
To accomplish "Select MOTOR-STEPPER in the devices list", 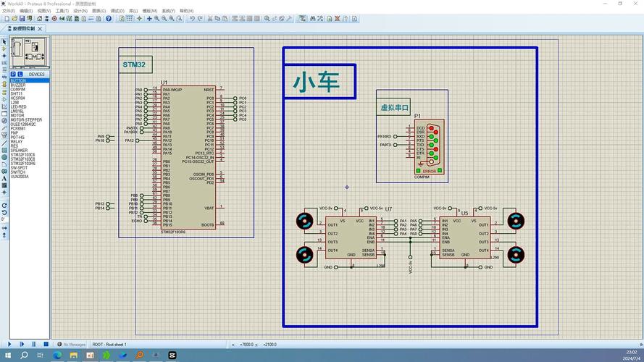I will tap(27, 119).
